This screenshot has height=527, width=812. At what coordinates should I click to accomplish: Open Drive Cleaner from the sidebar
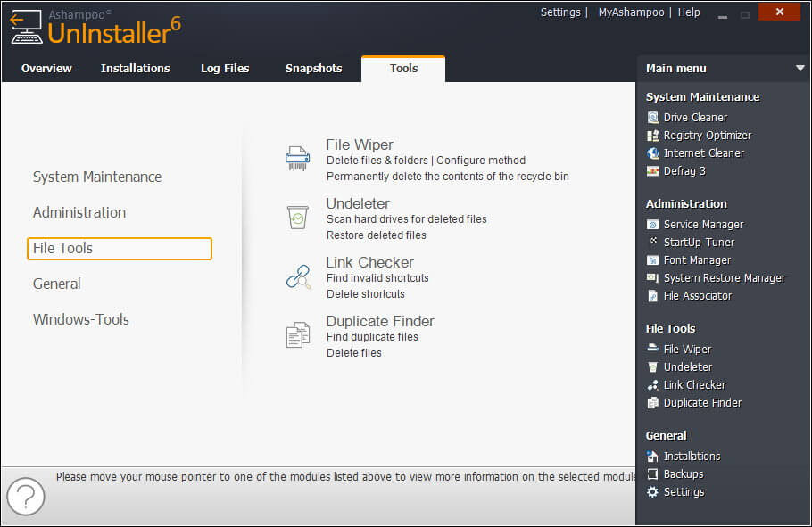pos(694,118)
